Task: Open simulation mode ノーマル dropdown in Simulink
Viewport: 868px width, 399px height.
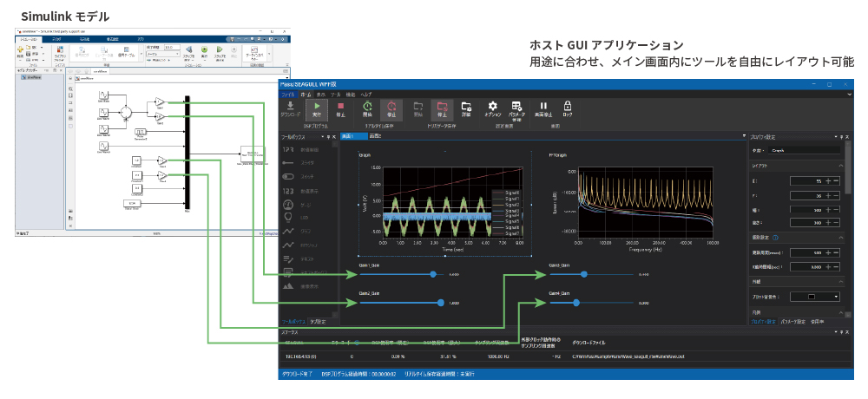Action: [x=163, y=55]
